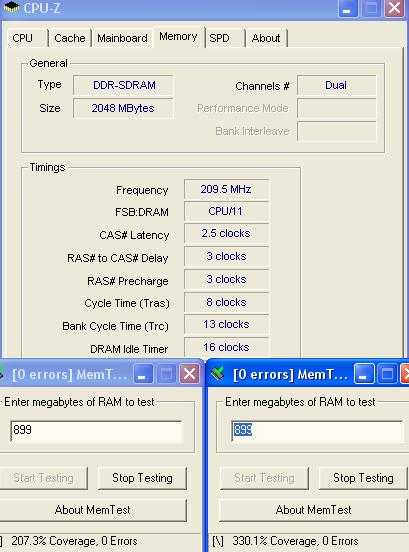Click the 209.5 MHz frequency value
The image size is (409, 552).
click(x=226, y=189)
